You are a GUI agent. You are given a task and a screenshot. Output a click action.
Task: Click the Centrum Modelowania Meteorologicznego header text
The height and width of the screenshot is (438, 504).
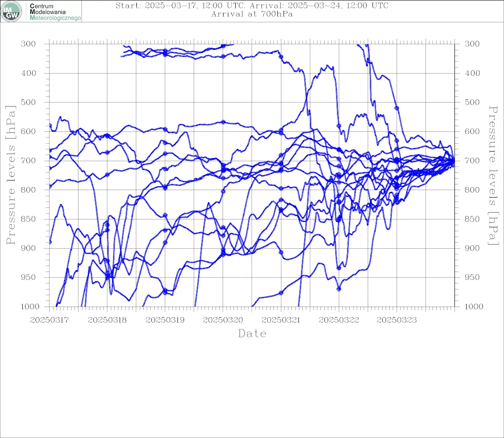click(55, 12)
